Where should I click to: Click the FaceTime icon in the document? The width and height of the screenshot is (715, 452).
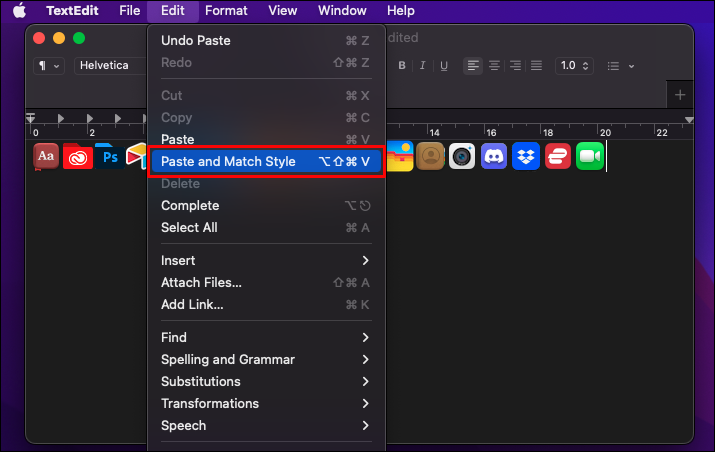point(590,156)
